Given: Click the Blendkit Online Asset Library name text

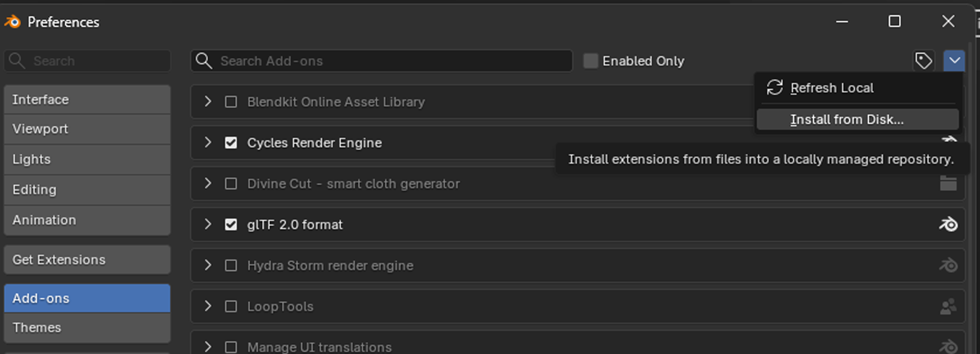Looking at the screenshot, I should click(x=336, y=102).
